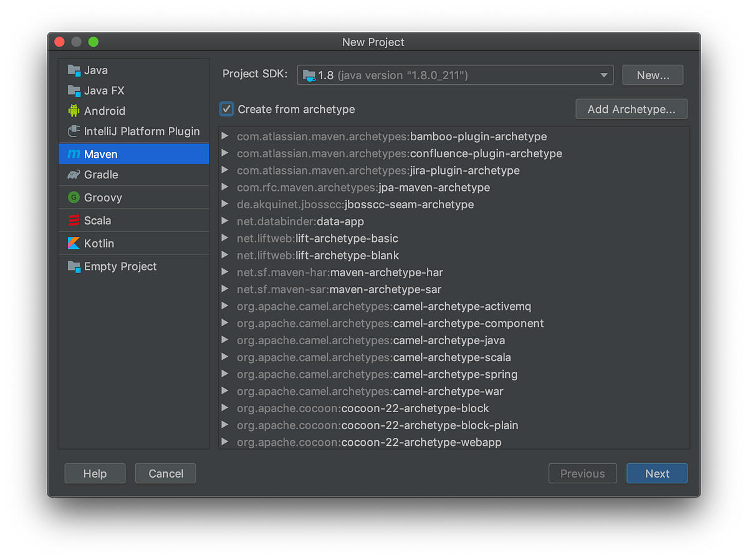Click the Next button
This screenshot has width=748, height=560.
coord(656,473)
